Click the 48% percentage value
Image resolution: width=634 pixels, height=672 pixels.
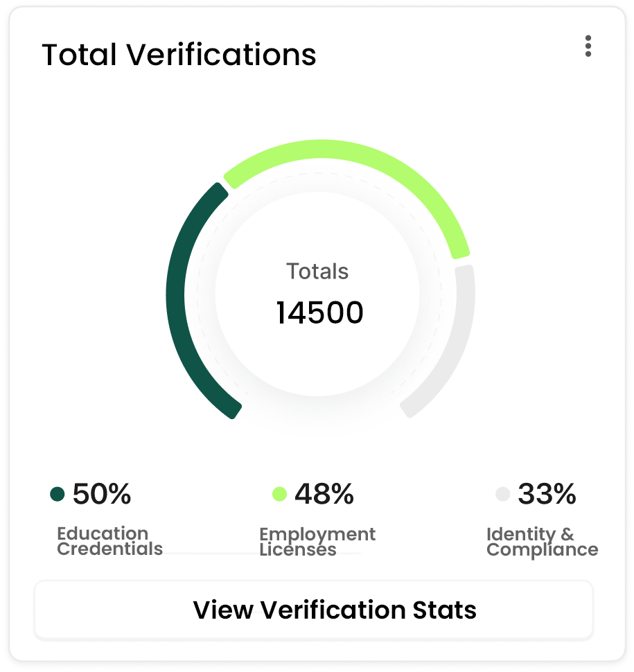pyautogui.click(x=324, y=495)
